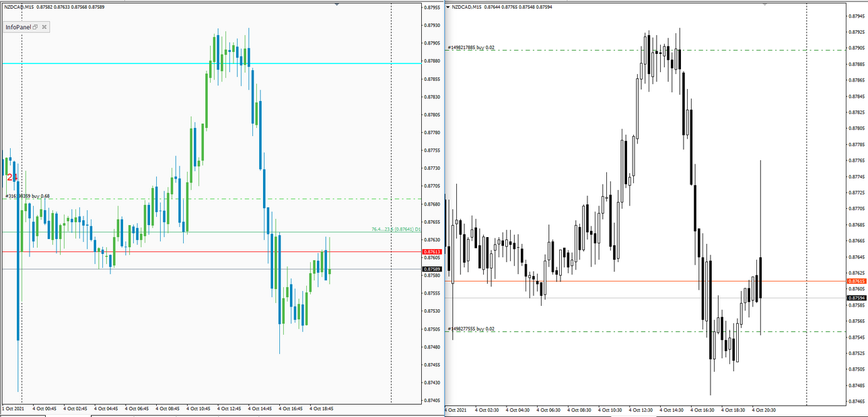The height and width of the screenshot is (417, 868).
Task: Click '4 Oct 10:45' on left time axis
Action: coord(198,408)
